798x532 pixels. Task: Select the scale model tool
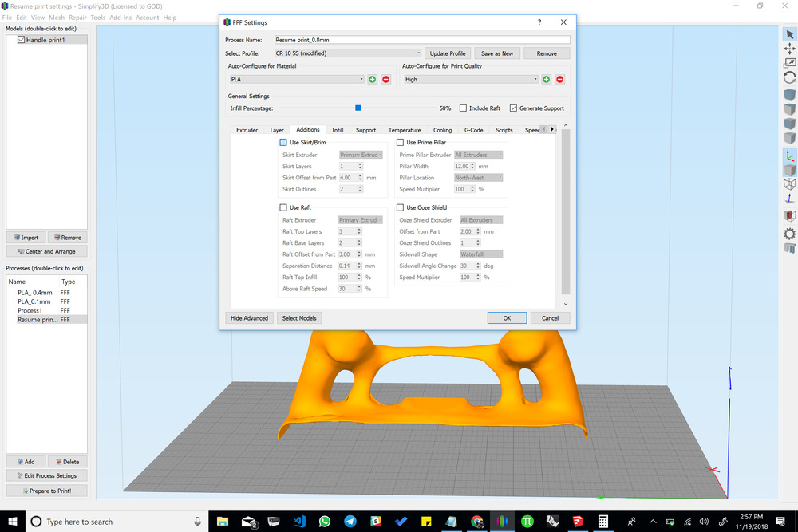point(789,63)
